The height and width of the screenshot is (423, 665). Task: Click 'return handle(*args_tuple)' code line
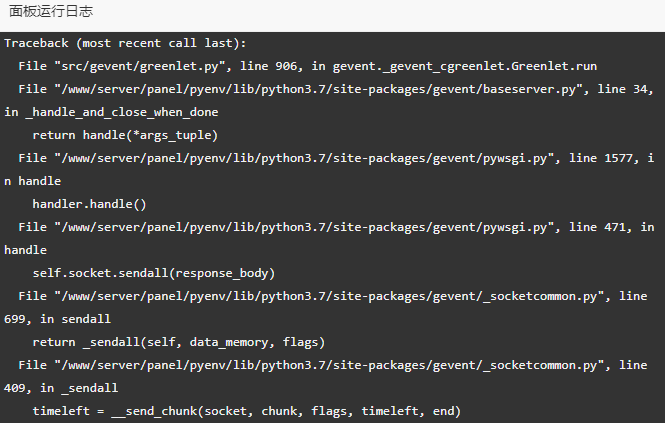125,135
